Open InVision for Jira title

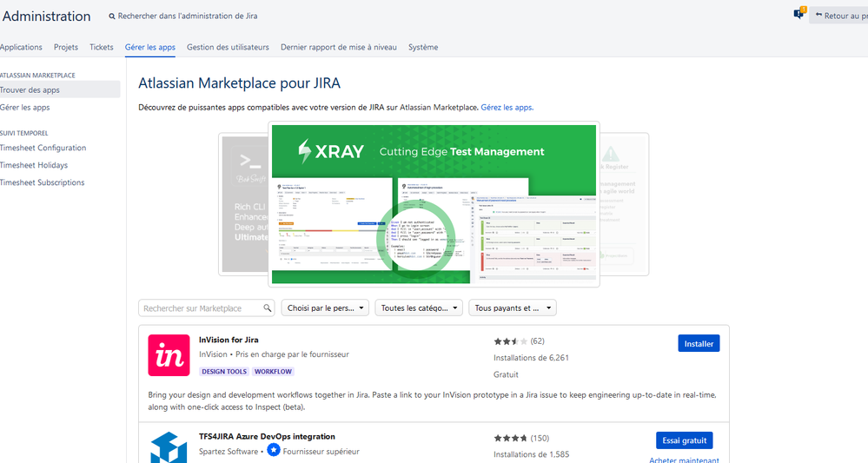tap(229, 340)
